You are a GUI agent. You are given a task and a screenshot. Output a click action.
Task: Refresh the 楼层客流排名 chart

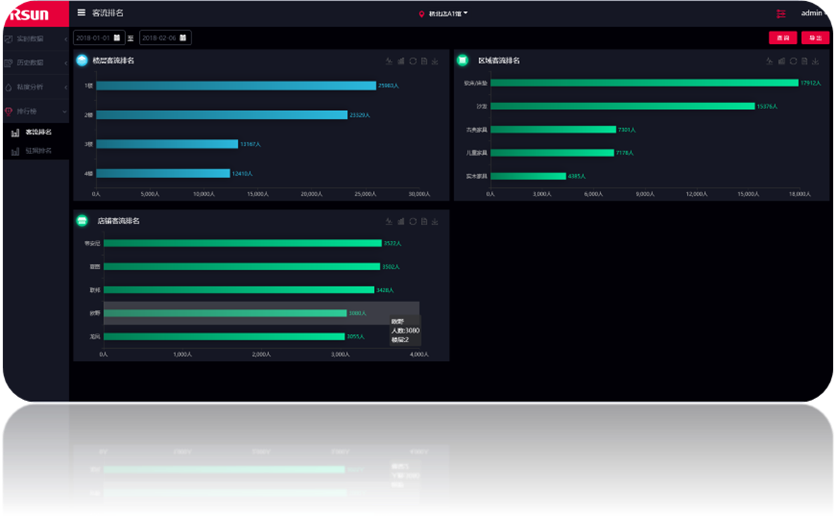412,61
